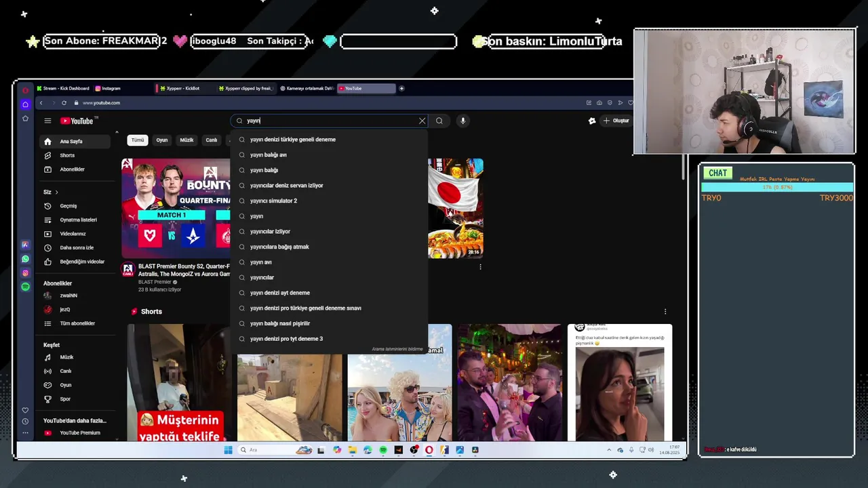
Task: Click Opera sidebar home icon
Action: [25, 104]
